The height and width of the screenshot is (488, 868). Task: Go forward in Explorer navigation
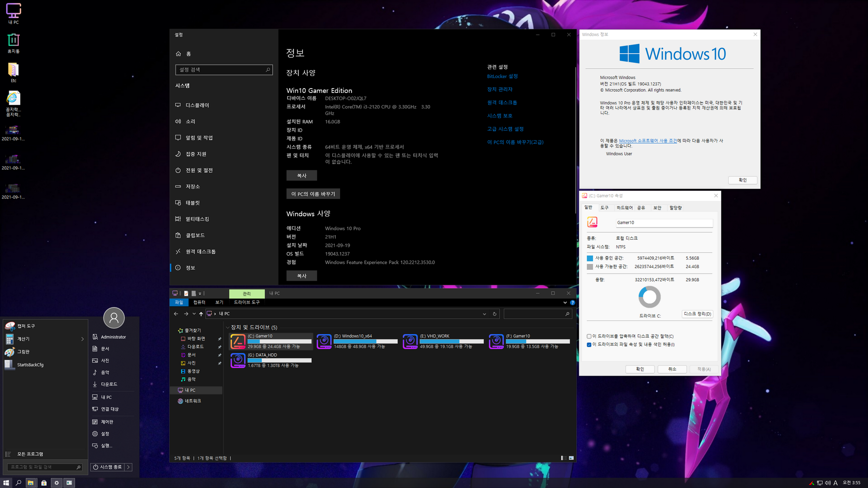[186, 314]
